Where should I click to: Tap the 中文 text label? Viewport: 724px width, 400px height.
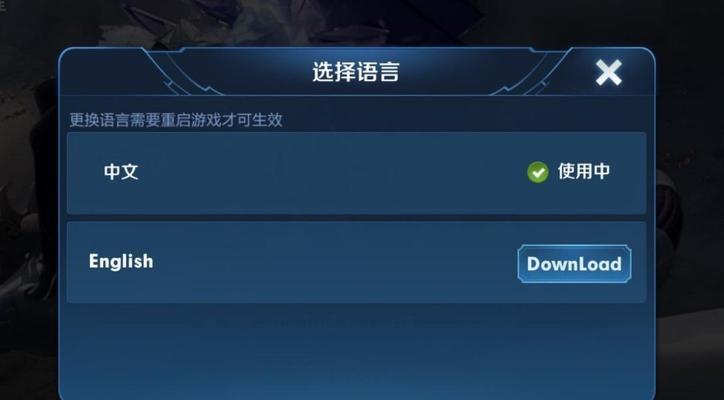point(121,172)
